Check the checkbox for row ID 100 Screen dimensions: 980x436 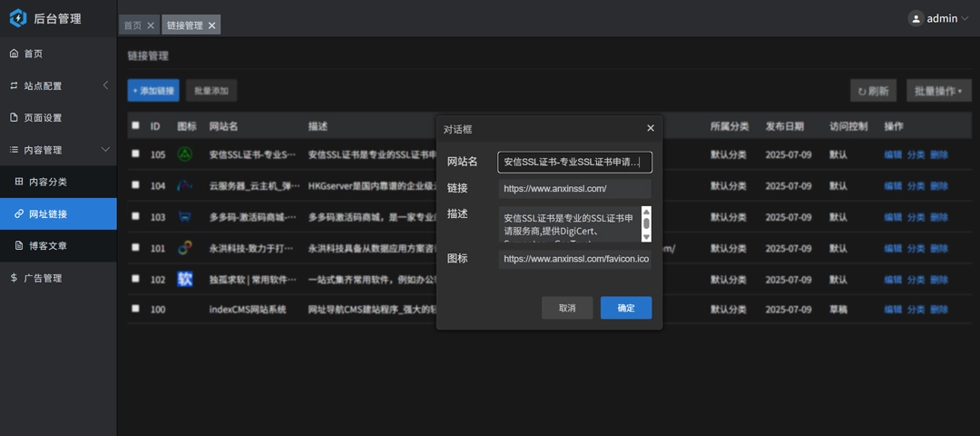(135, 309)
